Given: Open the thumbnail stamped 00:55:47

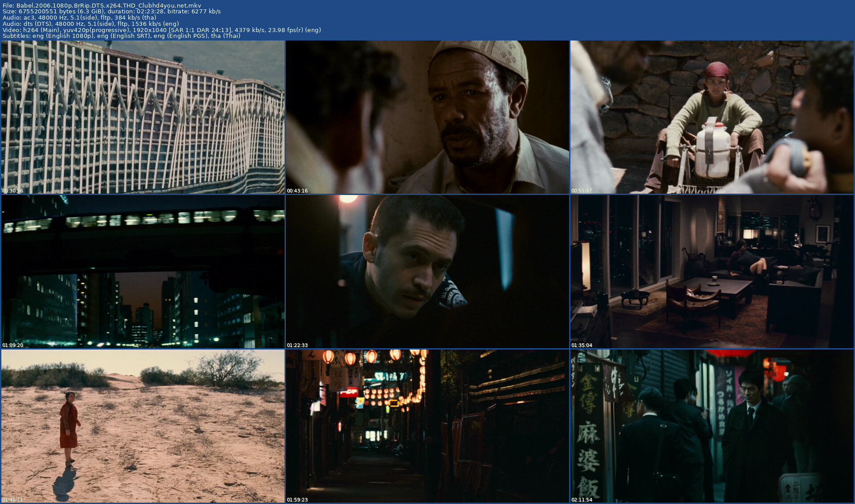Looking at the screenshot, I should (712, 117).
